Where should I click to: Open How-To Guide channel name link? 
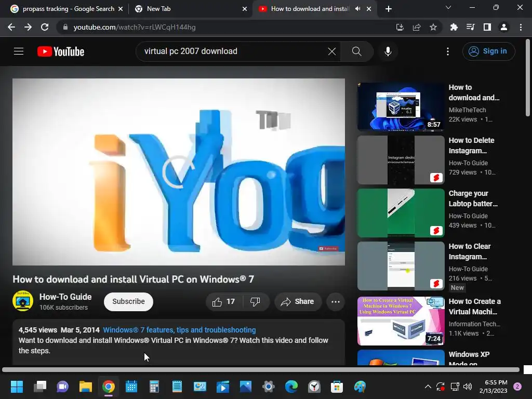(65, 297)
